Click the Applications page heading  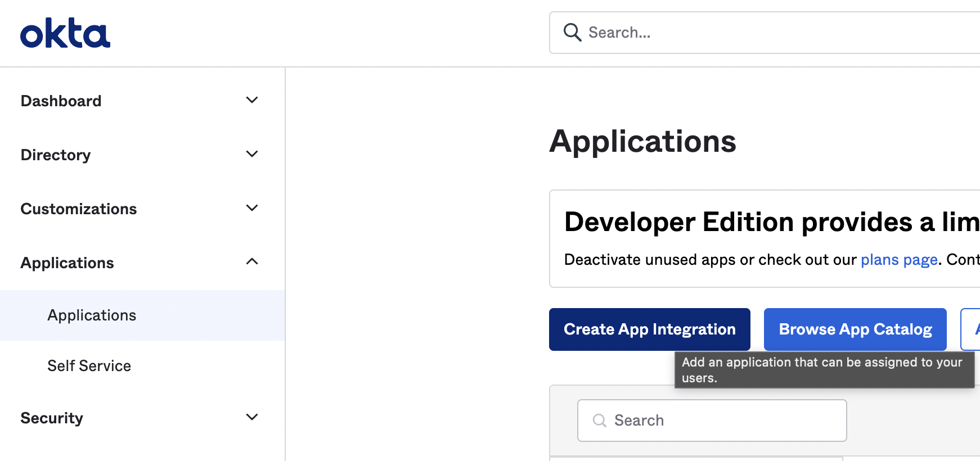tap(642, 141)
